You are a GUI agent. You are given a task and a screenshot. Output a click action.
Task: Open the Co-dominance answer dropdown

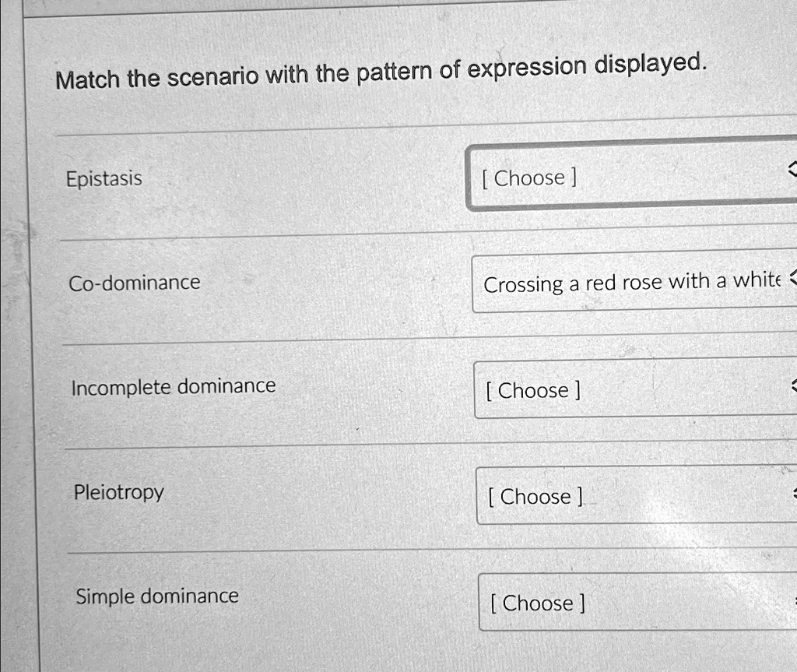pyautogui.click(x=634, y=281)
